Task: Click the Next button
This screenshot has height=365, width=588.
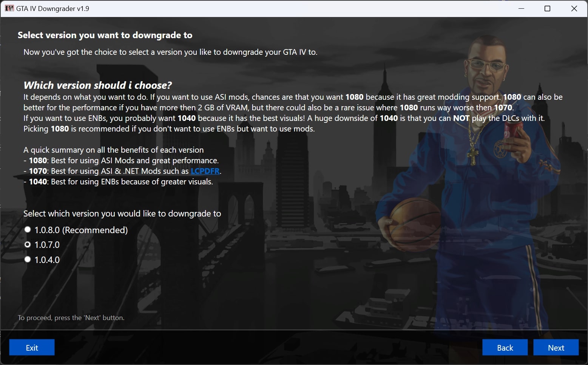Action: click(x=556, y=348)
